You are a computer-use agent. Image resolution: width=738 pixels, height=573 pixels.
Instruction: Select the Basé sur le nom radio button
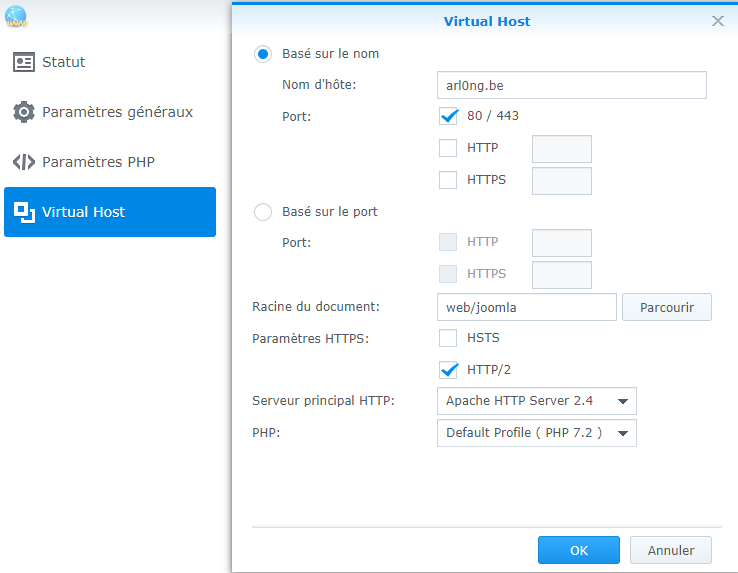point(263,54)
